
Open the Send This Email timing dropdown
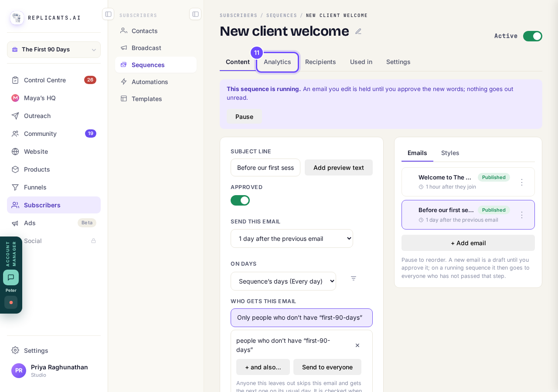click(292, 239)
